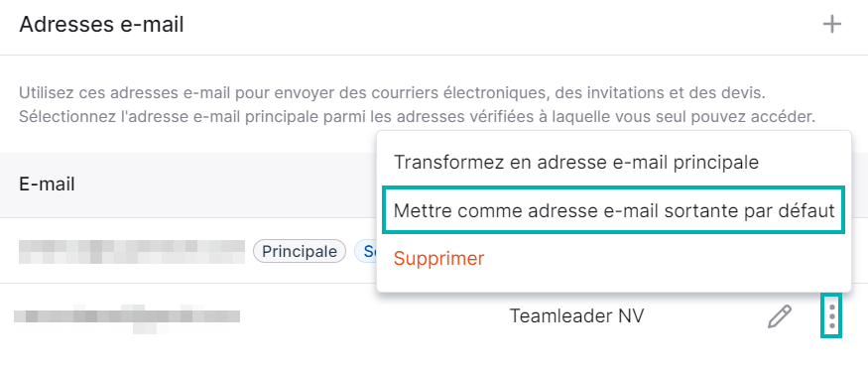Screen dimensions: 868x369
Task: Click empty space right of Supprimer
Action: (x=665, y=258)
